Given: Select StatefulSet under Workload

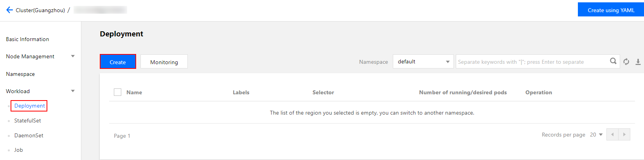Looking at the screenshot, I should 27,120.
